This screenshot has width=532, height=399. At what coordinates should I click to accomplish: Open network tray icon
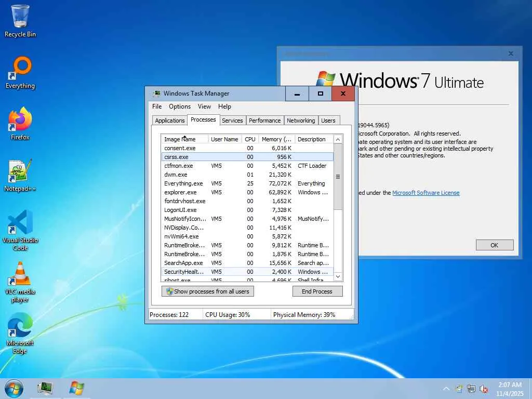(471, 389)
